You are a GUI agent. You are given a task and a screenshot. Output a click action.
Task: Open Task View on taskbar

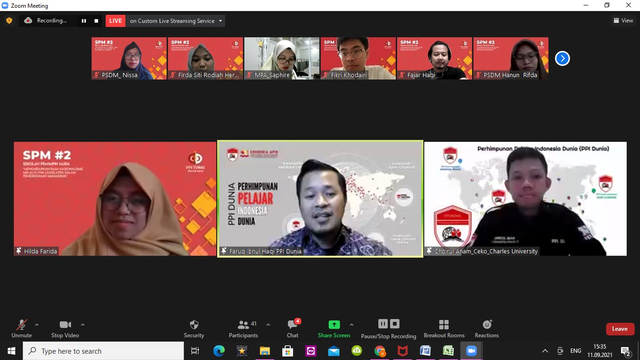[195, 351]
